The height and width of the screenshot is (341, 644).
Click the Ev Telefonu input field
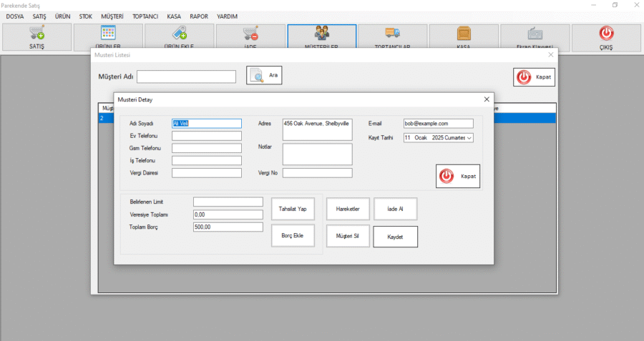pos(207,136)
